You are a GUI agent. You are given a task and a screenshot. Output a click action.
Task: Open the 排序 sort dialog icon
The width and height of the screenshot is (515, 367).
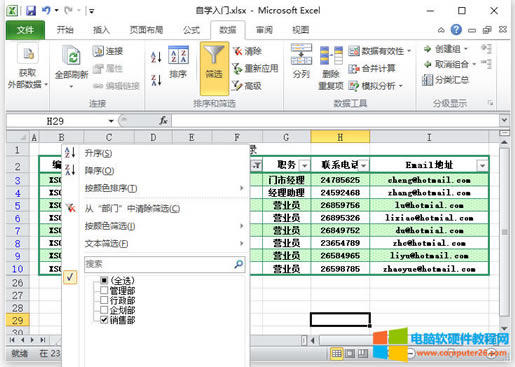(x=178, y=55)
